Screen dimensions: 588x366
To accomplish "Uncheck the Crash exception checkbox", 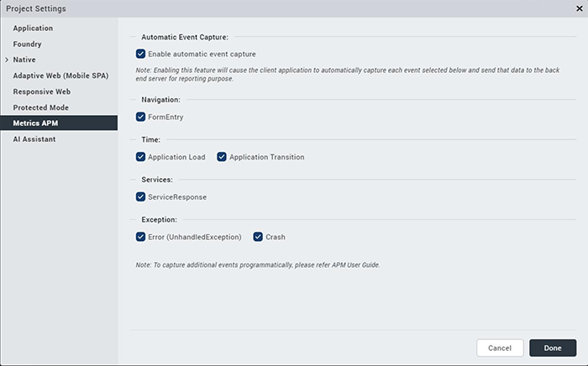I will [259, 237].
